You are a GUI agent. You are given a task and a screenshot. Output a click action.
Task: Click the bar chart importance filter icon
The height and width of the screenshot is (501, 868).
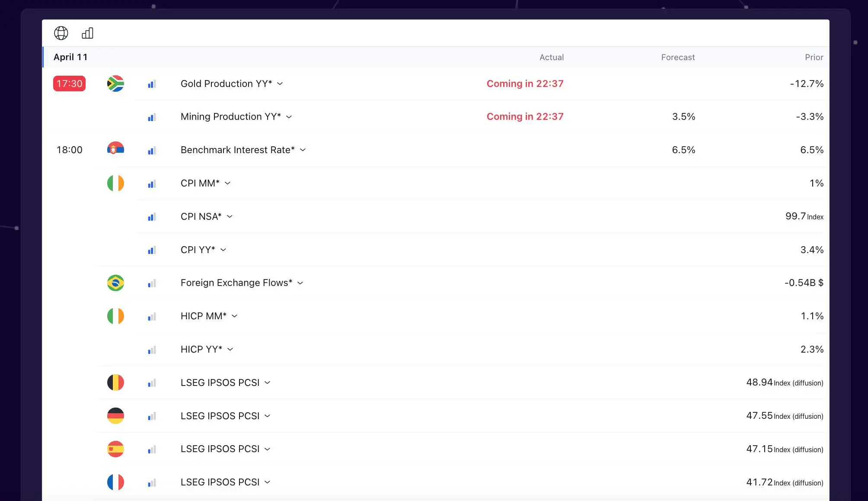click(87, 33)
